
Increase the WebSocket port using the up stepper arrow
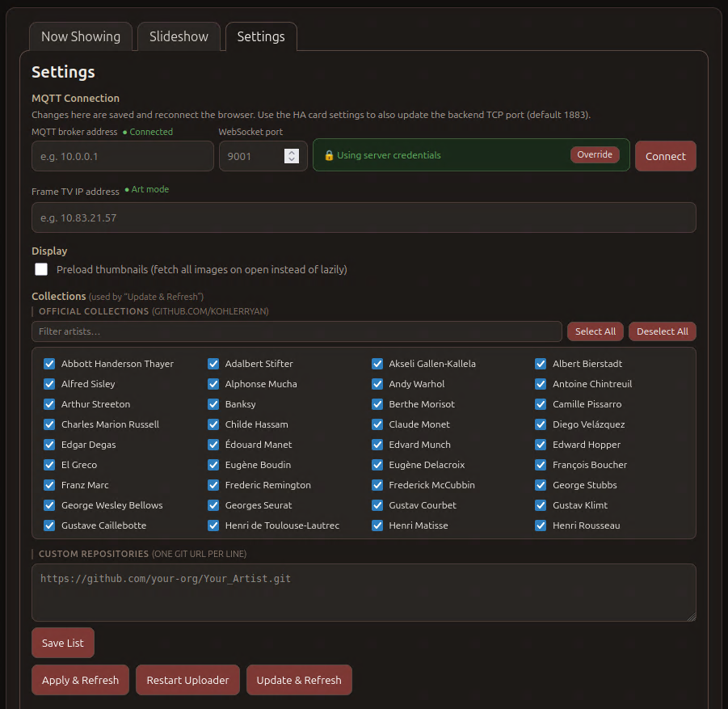tap(292, 153)
